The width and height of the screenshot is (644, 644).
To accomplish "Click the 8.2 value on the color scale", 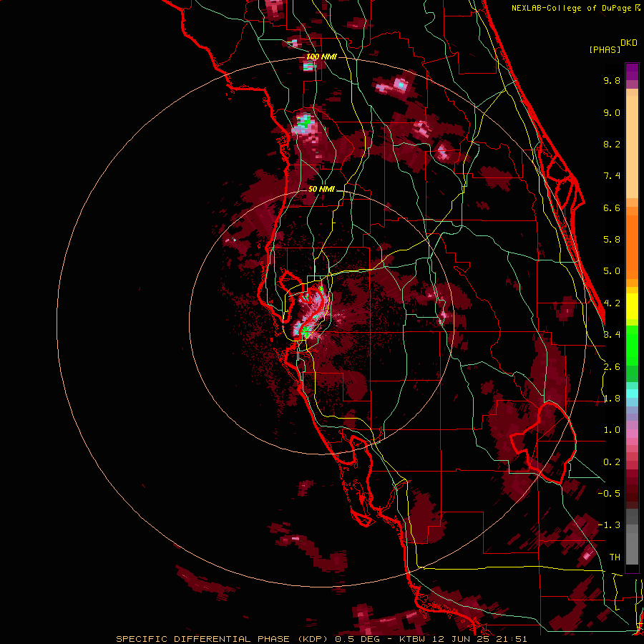I will 612,145.
